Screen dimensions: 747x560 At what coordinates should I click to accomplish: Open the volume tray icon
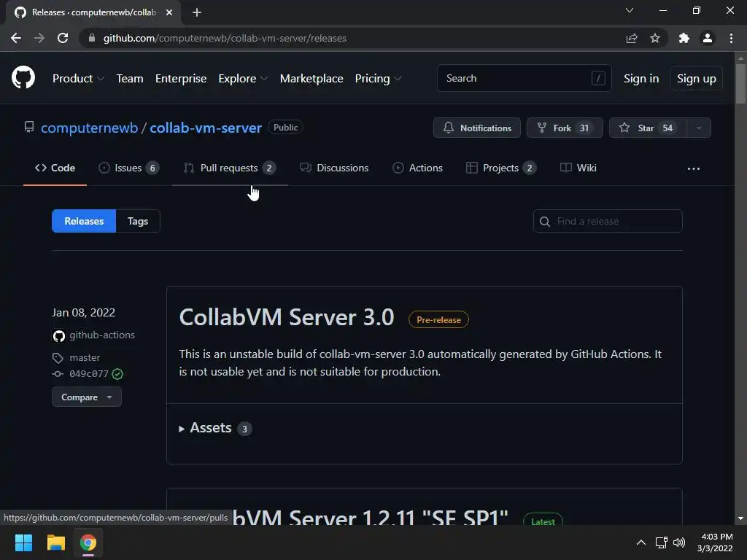tap(679, 542)
